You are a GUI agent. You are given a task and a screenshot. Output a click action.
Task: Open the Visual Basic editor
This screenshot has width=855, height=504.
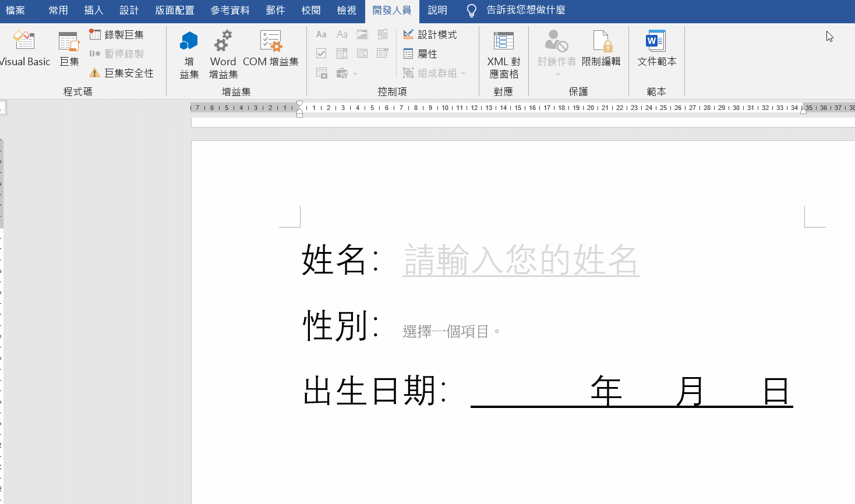24,49
